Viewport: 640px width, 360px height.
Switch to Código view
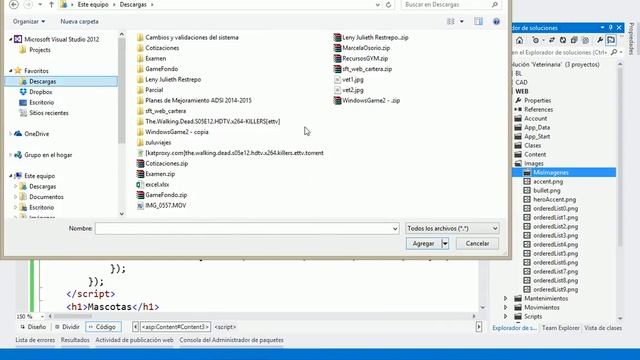pos(103,327)
